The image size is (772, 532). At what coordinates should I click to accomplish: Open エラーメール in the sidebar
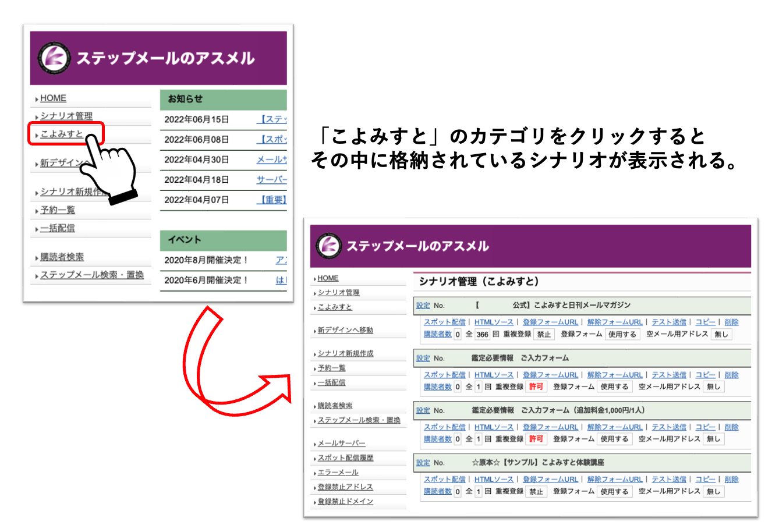338,473
